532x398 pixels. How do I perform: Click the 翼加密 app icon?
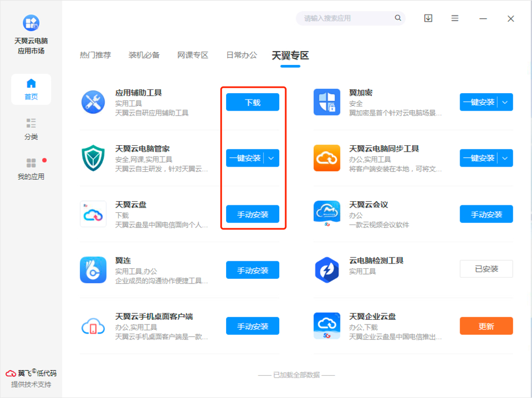327,102
